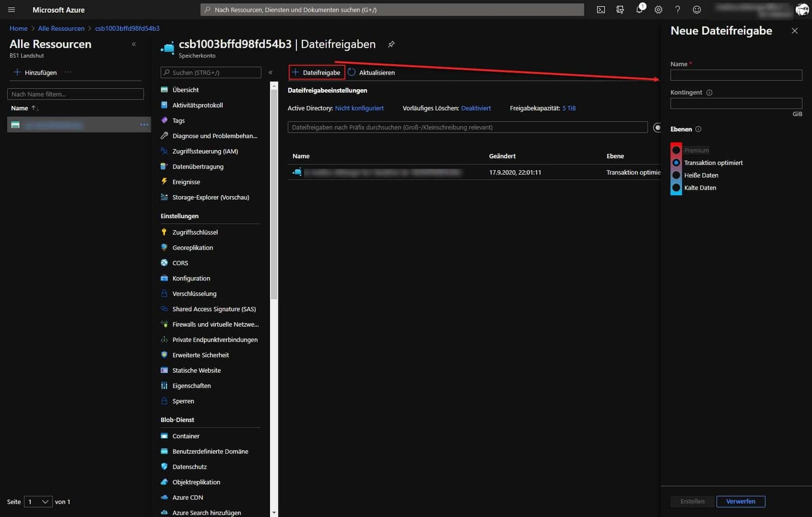Click the Dateifreigabe create button
Viewport: 812px width, 517px height.
pos(316,72)
